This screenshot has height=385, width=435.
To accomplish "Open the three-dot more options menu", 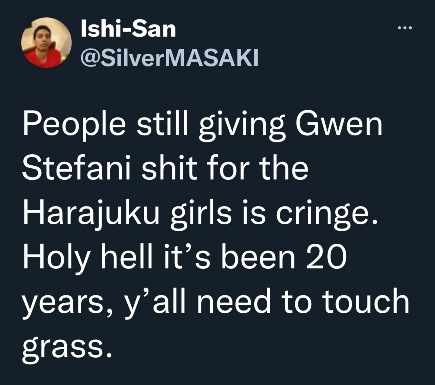I will pos(405,28).
